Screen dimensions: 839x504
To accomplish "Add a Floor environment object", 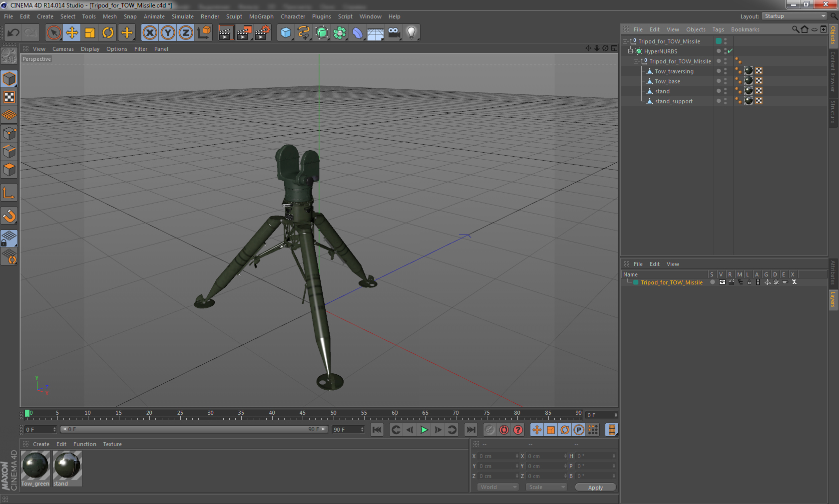I will coord(376,33).
